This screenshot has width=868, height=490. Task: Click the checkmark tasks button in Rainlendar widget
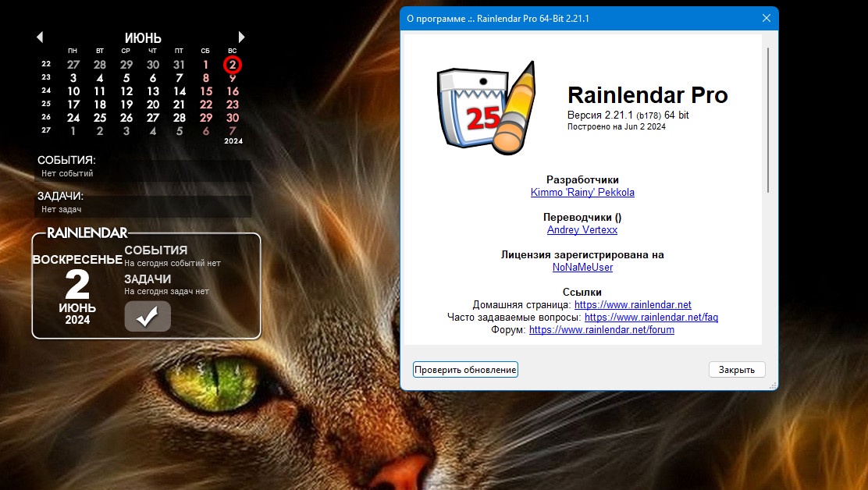coord(148,316)
